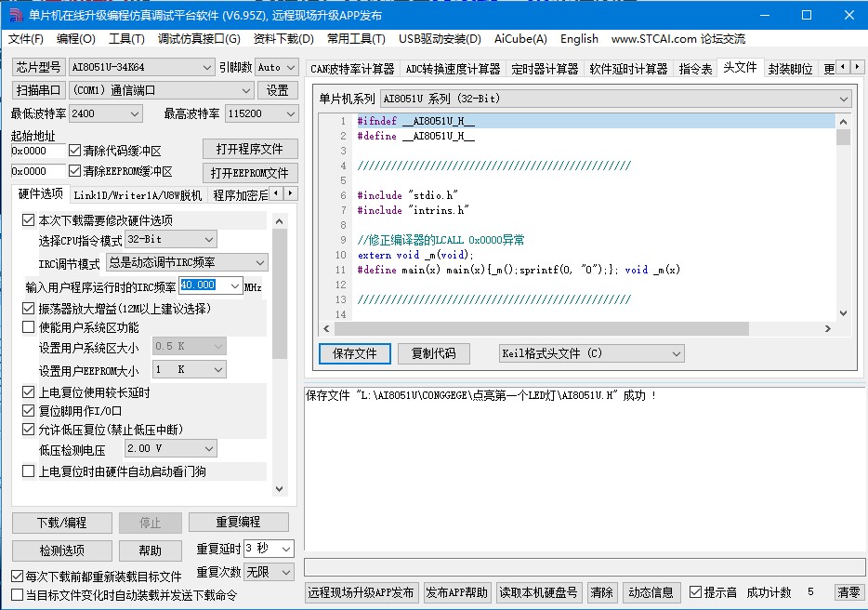Click 读取本机硬盘号 button
The image size is (868, 610).
pyautogui.click(x=538, y=592)
